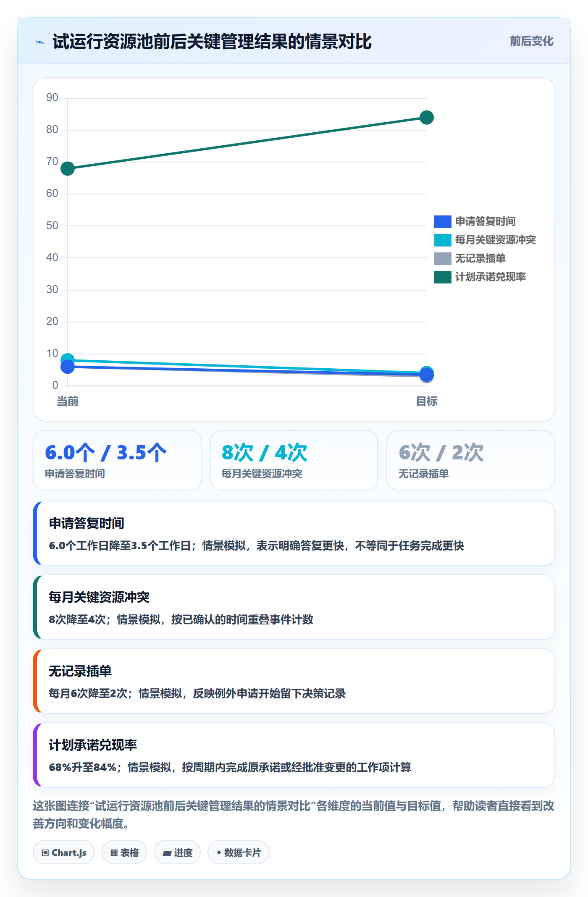Image resolution: width=588 pixels, height=897 pixels.
Task: Click the 目标 x-axis label
Action: 427,401
